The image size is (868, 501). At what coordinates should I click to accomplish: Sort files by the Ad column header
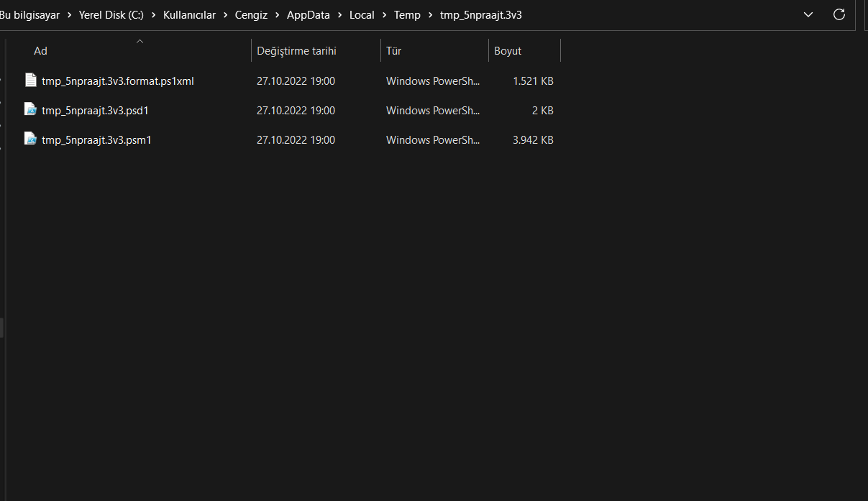pyautogui.click(x=40, y=51)
